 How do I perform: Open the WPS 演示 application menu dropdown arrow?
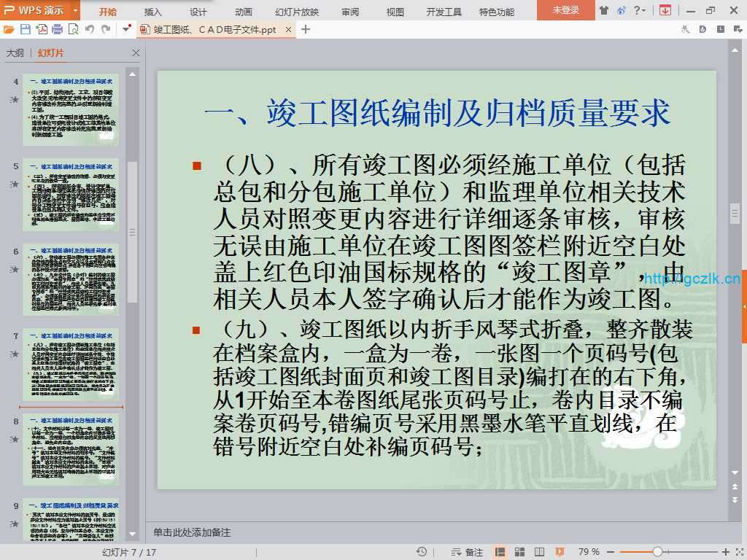point(76,11)
